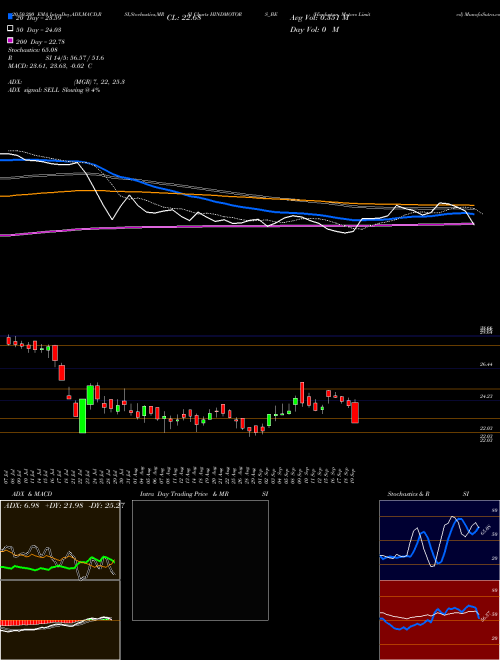
Task: Click the 'Stochastics: 63.08' reading
Action: 33,50
